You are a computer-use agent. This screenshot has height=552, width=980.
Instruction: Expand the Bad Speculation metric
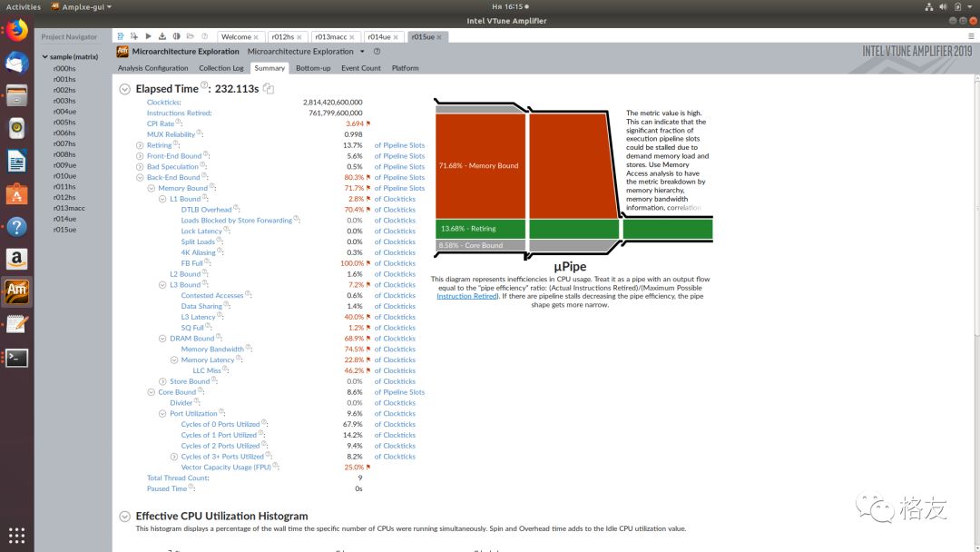140,167
